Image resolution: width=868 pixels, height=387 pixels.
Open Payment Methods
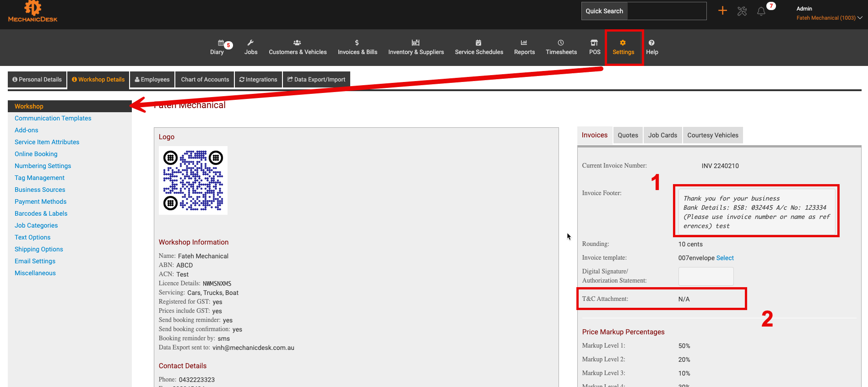coord(41,202)
